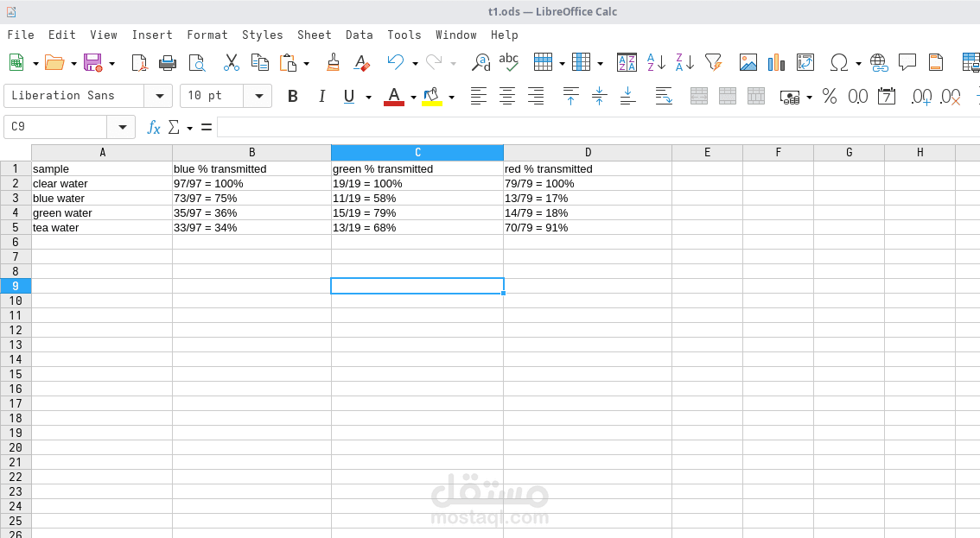Add a decimal place
Viewport: 980px width, 538px height.
pos(921,96)
